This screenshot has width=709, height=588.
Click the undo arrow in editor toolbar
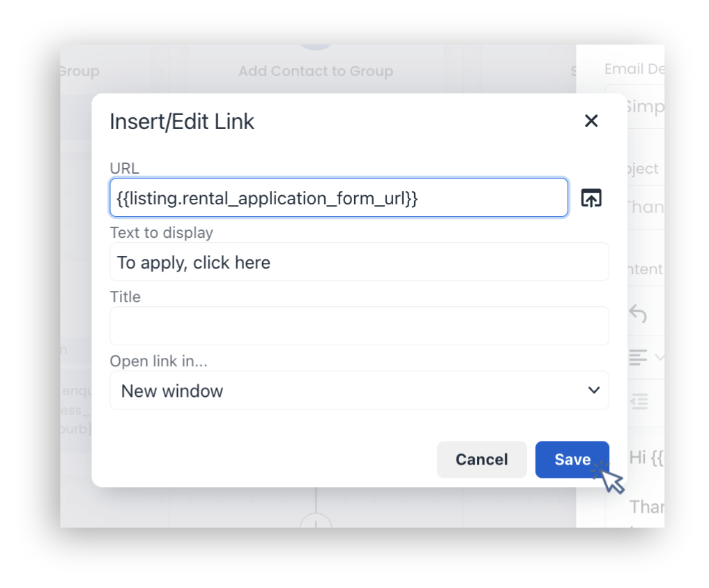coord(638,313)
